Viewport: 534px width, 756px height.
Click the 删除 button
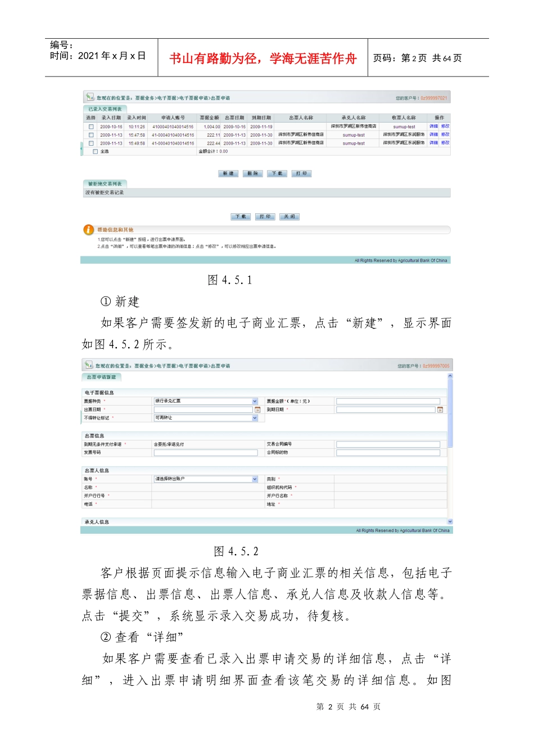point(253,173)
